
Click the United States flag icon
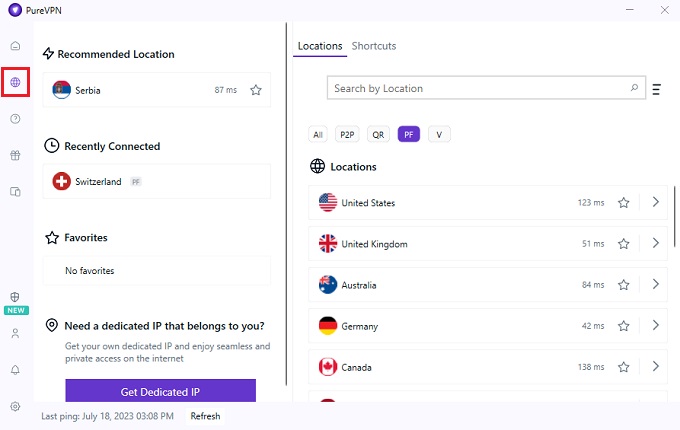point(328,202)
